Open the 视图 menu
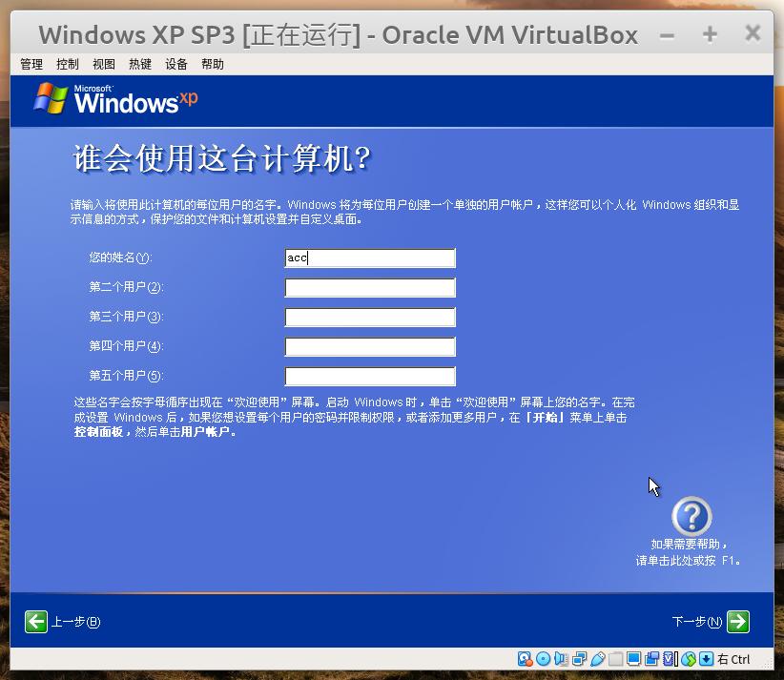The image size is (784, 680). pyautogui.click(x=103, y=64)
